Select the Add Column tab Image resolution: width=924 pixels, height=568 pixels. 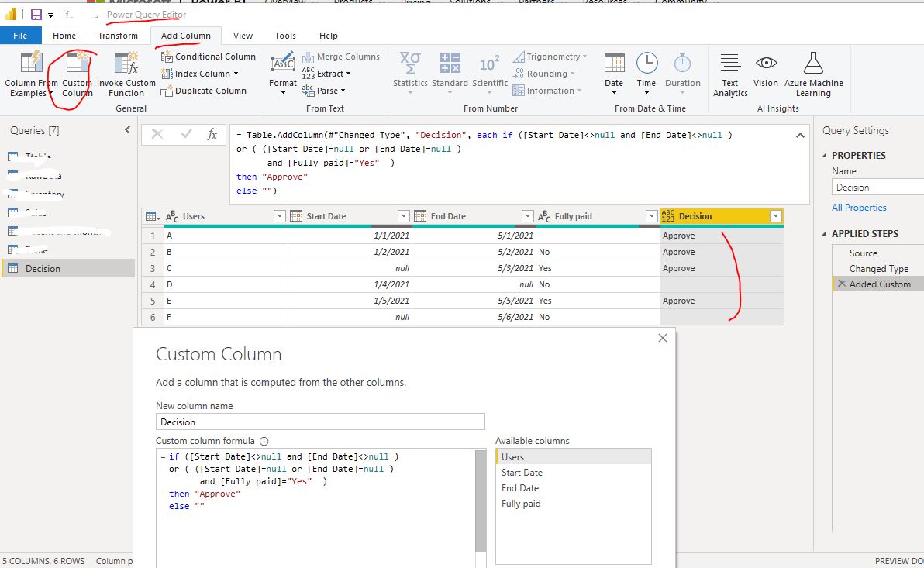[x=185, y=36]
